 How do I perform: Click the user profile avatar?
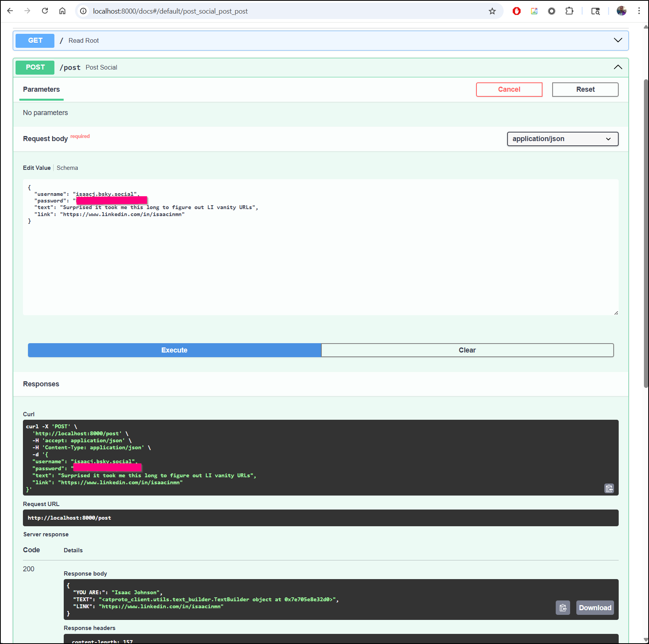(621, 11)
